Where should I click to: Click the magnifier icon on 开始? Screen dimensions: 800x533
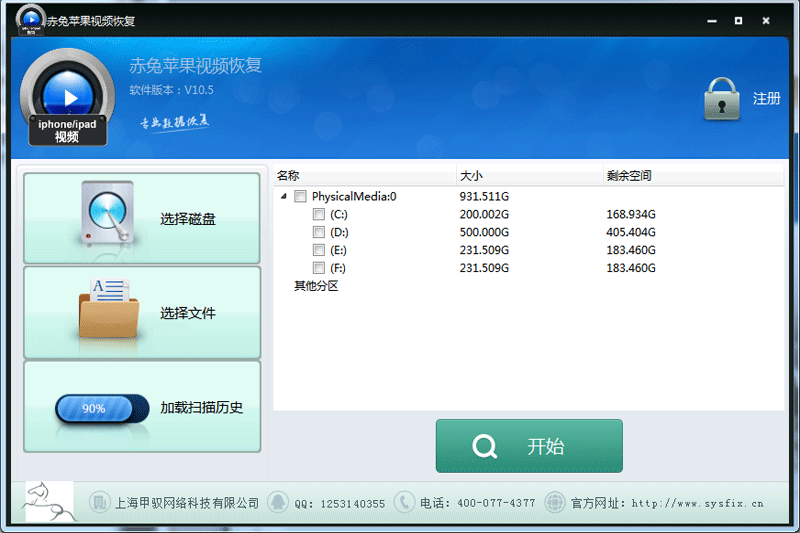485,447
